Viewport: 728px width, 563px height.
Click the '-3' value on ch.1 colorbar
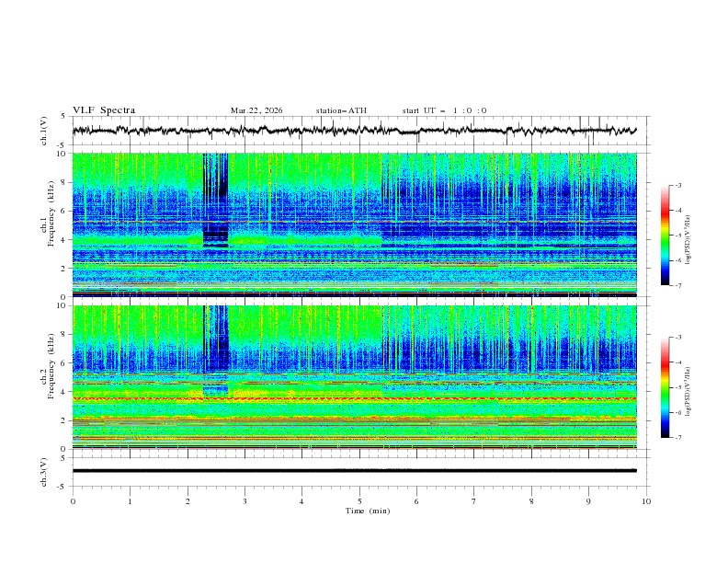678,185
